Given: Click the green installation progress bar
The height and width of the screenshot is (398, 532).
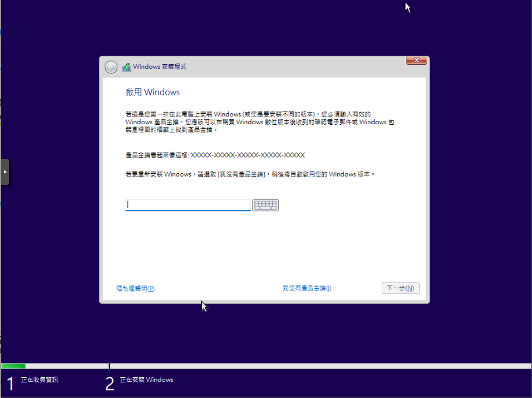Looking at the screenshot, I should (13, 366).
